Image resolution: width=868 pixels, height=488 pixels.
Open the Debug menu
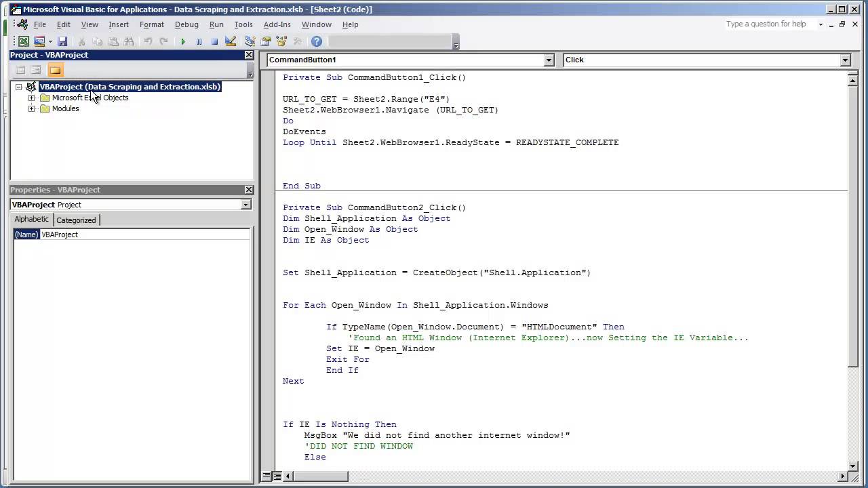coord(186,24)
